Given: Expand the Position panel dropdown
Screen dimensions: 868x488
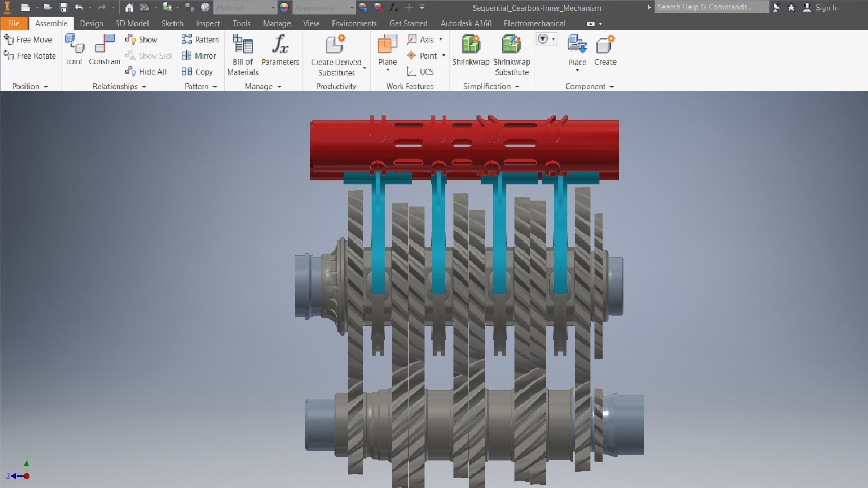Looking at the screenshot, I should (46, 87).
